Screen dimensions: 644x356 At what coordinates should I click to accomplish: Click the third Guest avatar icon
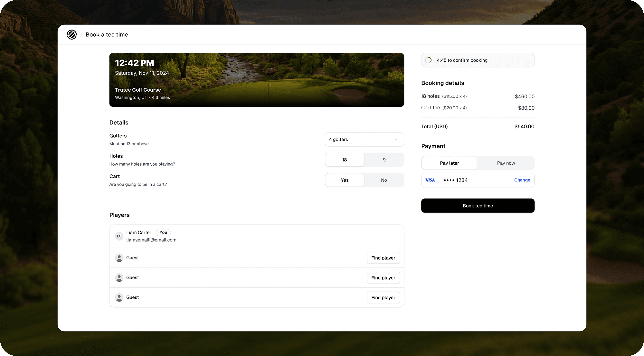(119, 298)
